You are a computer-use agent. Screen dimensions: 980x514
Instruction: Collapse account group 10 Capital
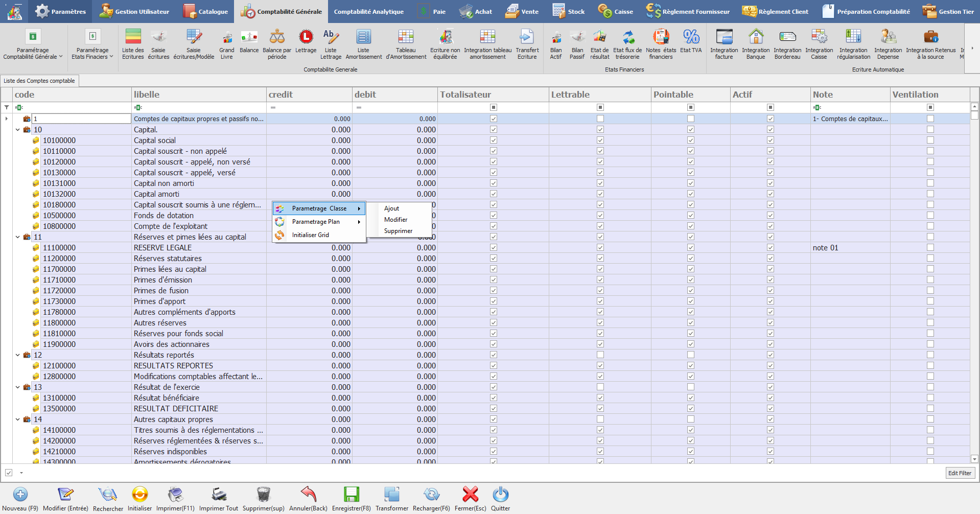[x=18, y=130]
